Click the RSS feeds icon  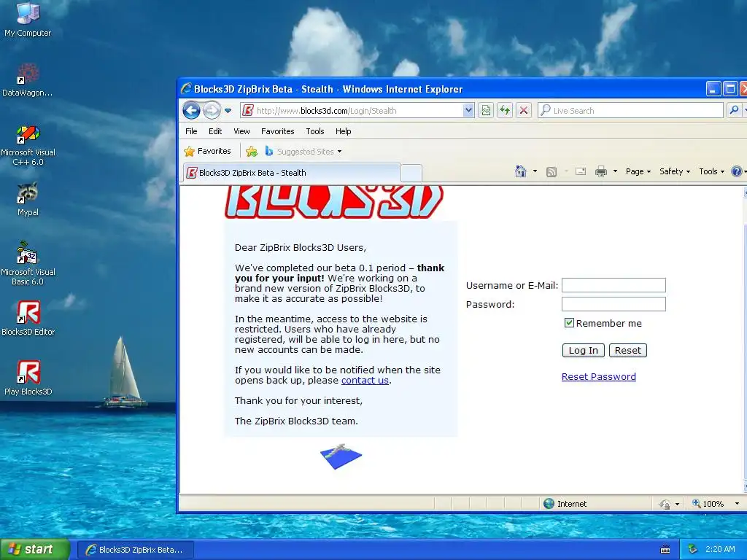tap(551, 171)
